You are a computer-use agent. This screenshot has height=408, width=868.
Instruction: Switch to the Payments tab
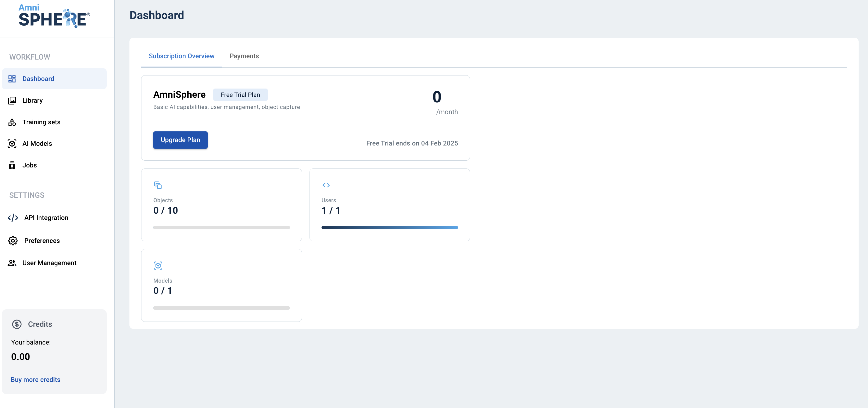click(244, 56)
